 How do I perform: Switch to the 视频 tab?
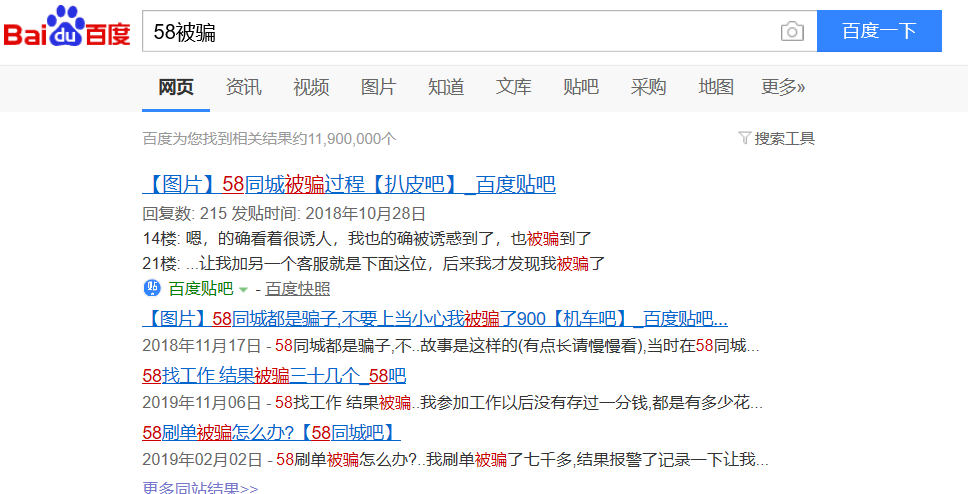(x=311, y=87)
